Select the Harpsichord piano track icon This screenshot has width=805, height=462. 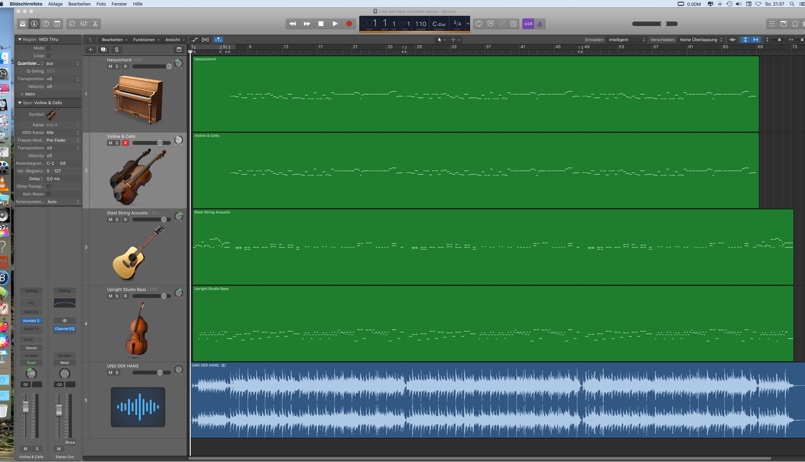pyautogui.click(x=138, y=99)
